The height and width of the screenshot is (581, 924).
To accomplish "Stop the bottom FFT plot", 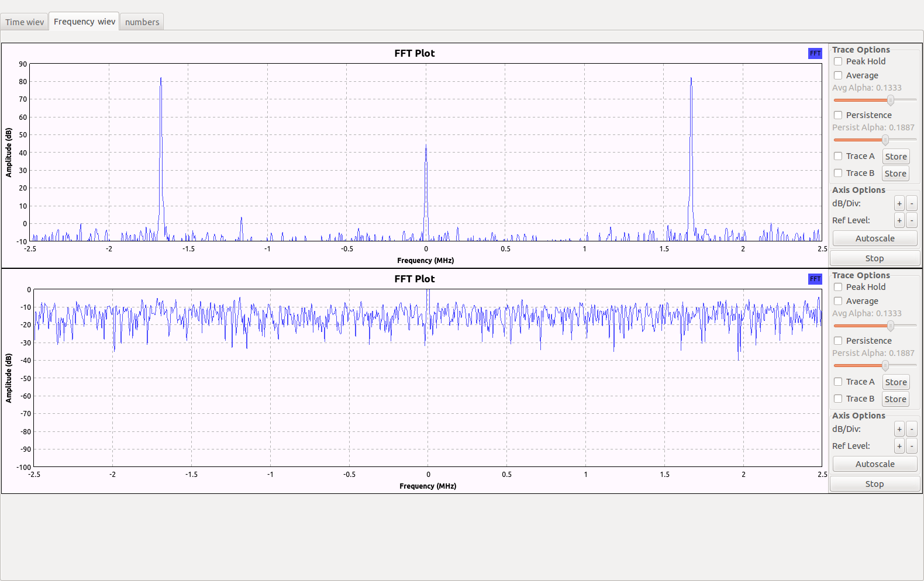I will pyautogui.click(x=874, y=484).
